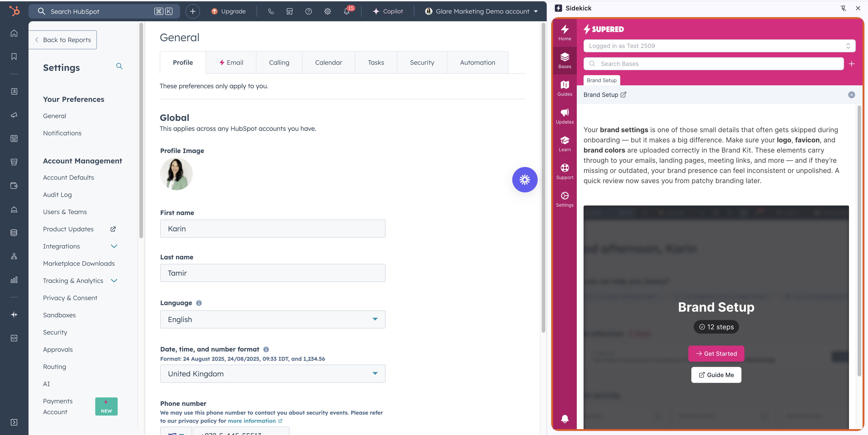The image size is (868, 435).
Task: Switch to the Calendar tab
Action: pyautogui.click(x=328, y=62)
